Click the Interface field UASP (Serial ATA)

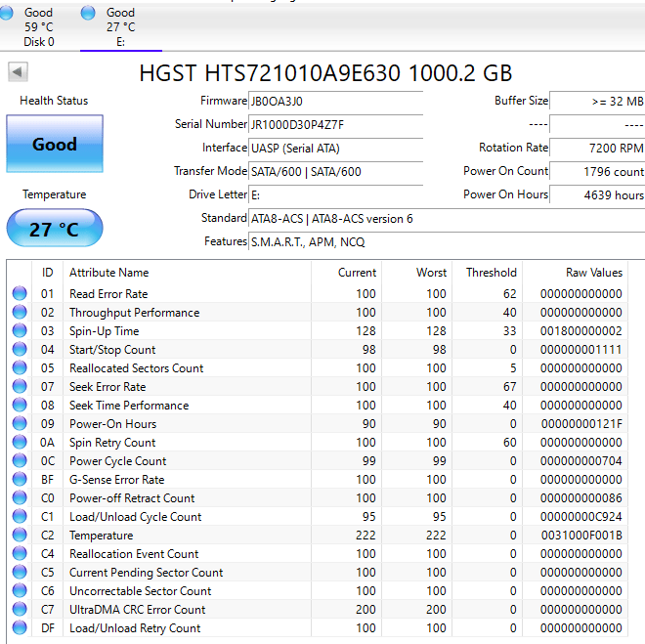click(335, 148)
